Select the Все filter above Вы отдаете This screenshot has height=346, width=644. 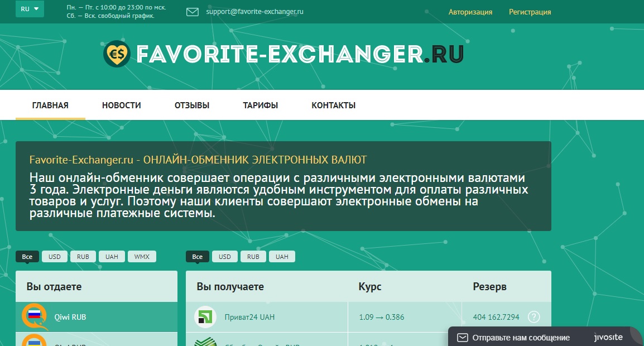click(x=27, y=256)
